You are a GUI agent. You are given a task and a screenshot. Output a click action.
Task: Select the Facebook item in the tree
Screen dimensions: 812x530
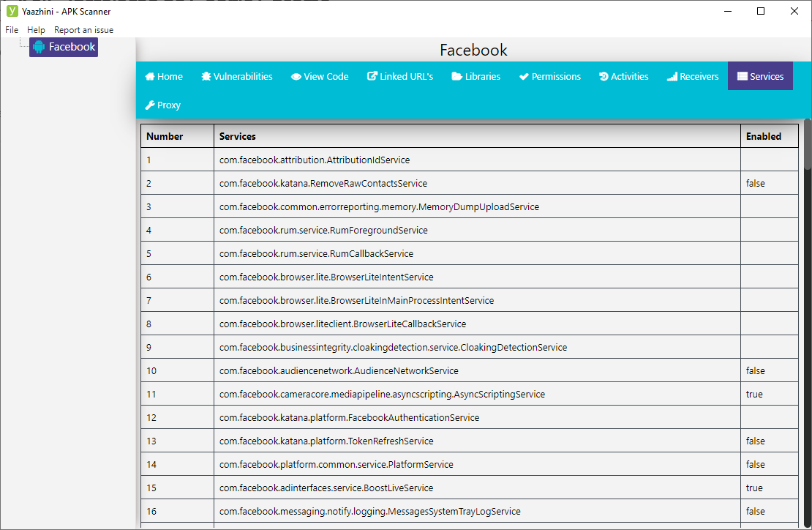[x=64, y=47]
